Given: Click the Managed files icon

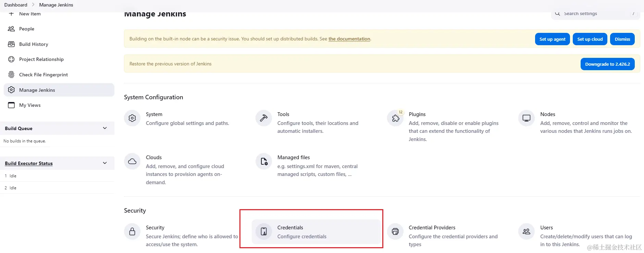Looking at the screenshot, I should 264,162.
